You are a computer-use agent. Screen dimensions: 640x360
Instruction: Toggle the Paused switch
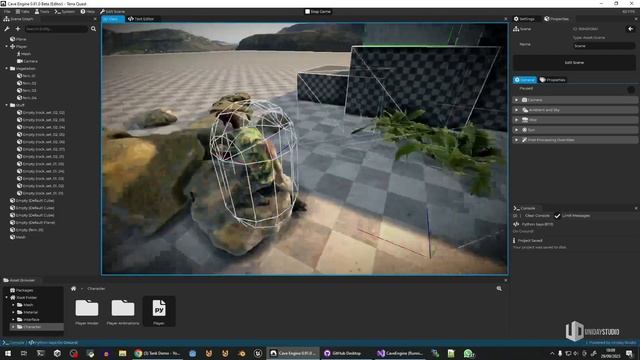pyautogui.click(x=631, y=89)
